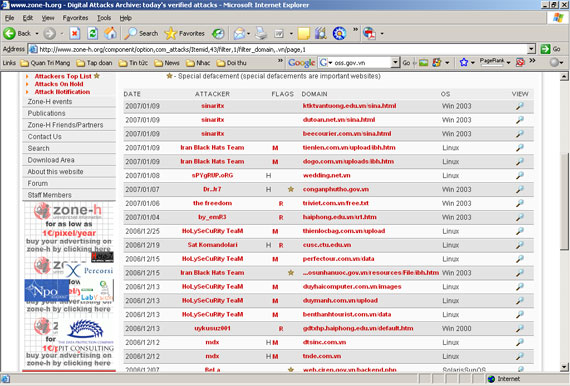Go to the Home page
Screen dimensions: 570x386
[x=111, y=33]
